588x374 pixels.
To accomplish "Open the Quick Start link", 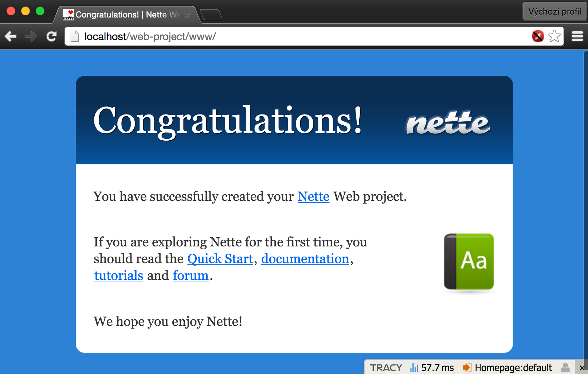I will click(220, 259).
